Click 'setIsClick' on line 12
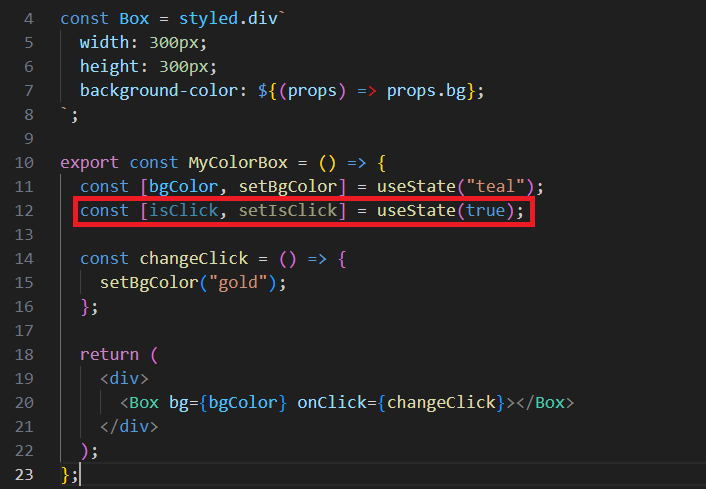This screenshot has width=706, height=489. [x=288, y=211]
